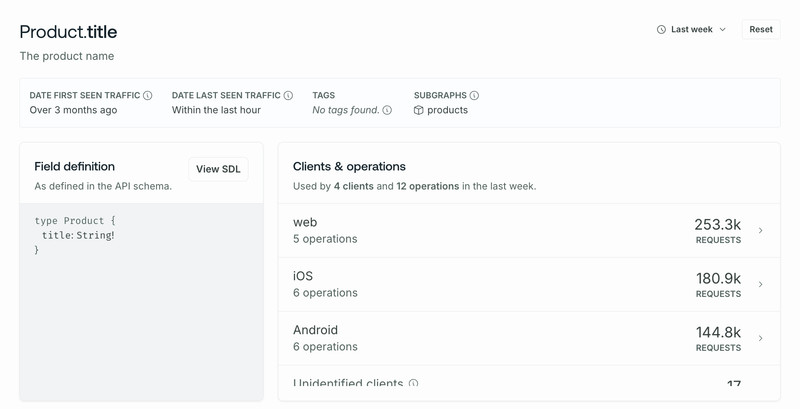Click the Product.title heading
The width and height of the screenshot is (800, 409).
[x=68, y=32]
